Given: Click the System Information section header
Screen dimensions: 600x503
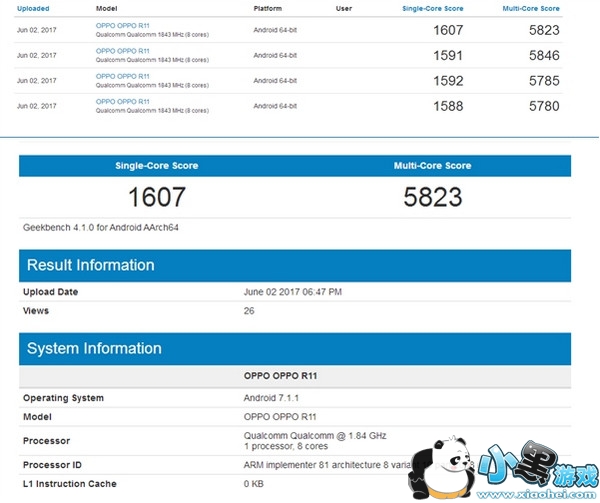Looking at the screenshot, I should pyautogui.click(x=94, y=349).
